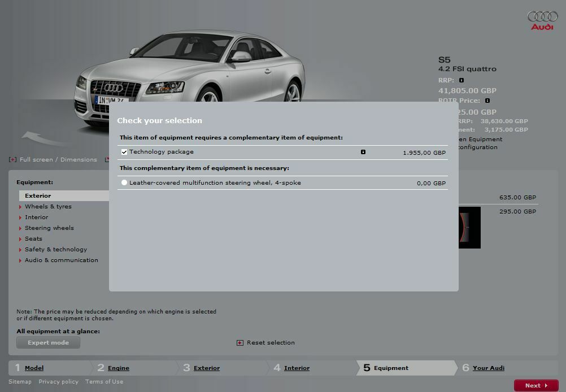This screenshot has width=566, height=392.
Task: Click the 1.955,00 GBP price
Action: click(x=424, y=153)
